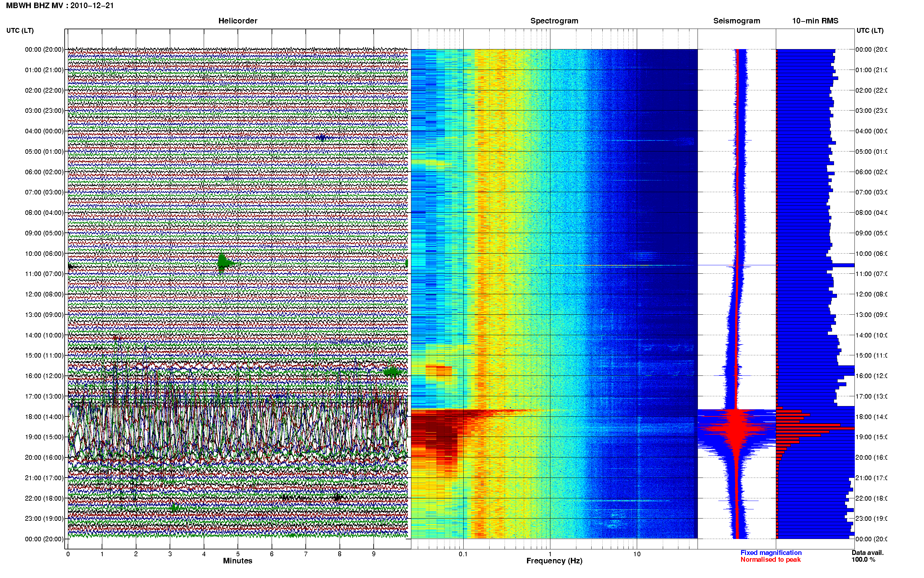Click left time label 13:00 (09:00)
The image size is (924, 578).
tap(44, 315)
